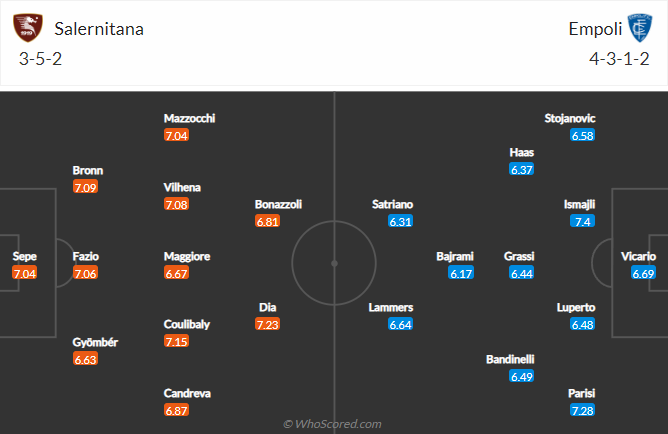This screenshot has width=668, height=434.
Task: Click Lammers' 6.64 rating badge
Action: 401,324
